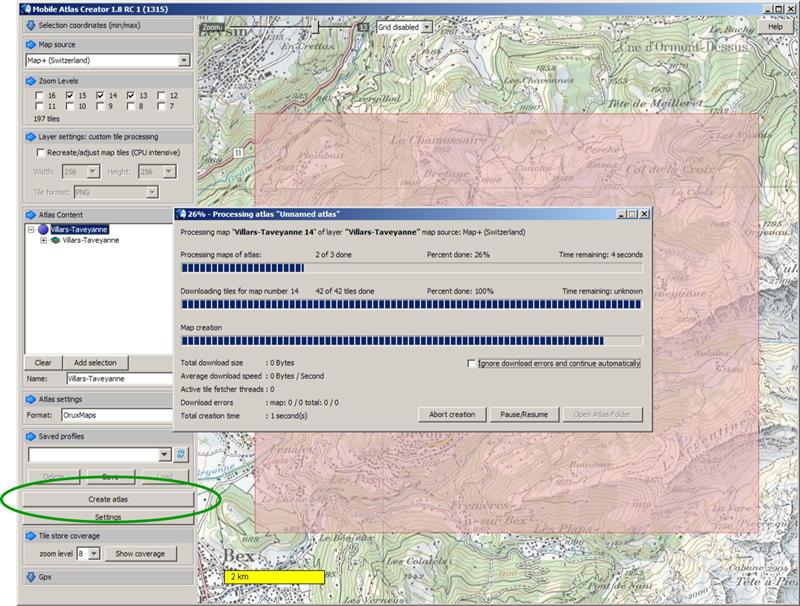The width and height of the screenshot is (800, 606).
Task: Click the Create atlas button
Action: (x=108, y=498)
